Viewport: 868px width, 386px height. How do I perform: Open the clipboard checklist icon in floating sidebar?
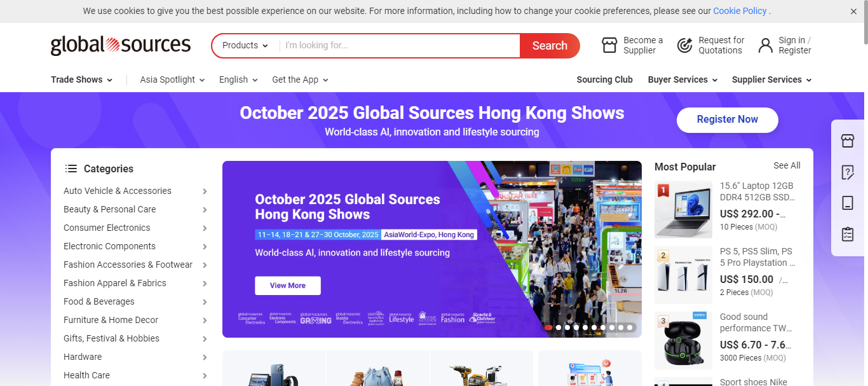click(x=847, y=234)
